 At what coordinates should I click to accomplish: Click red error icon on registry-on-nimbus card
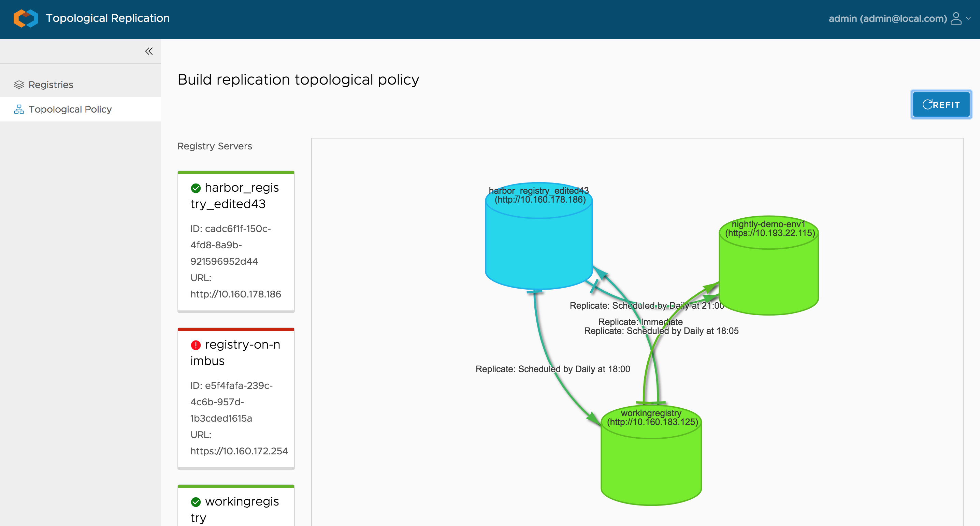[x=196, y=345]
